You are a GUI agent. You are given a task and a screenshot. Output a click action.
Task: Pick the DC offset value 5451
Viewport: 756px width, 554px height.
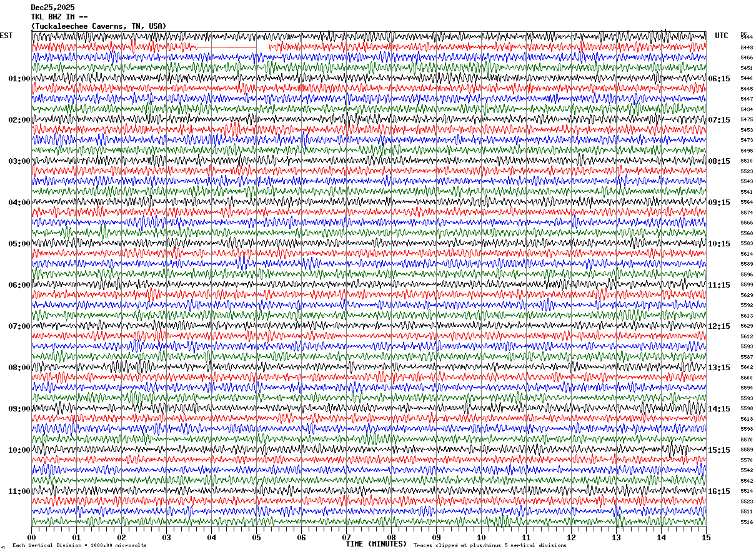coord(747,68)
